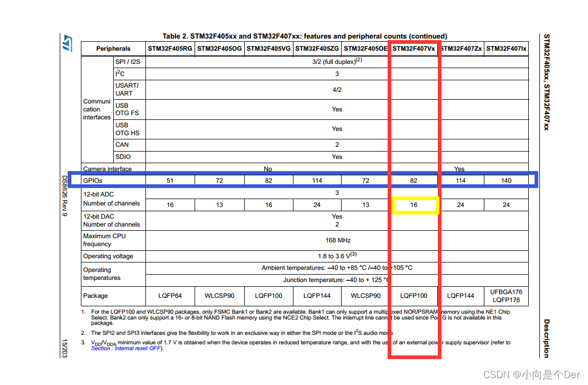Click the 'LQFP64' package cell
This screenshot has height=385, width=588.
tap(170, 296)
